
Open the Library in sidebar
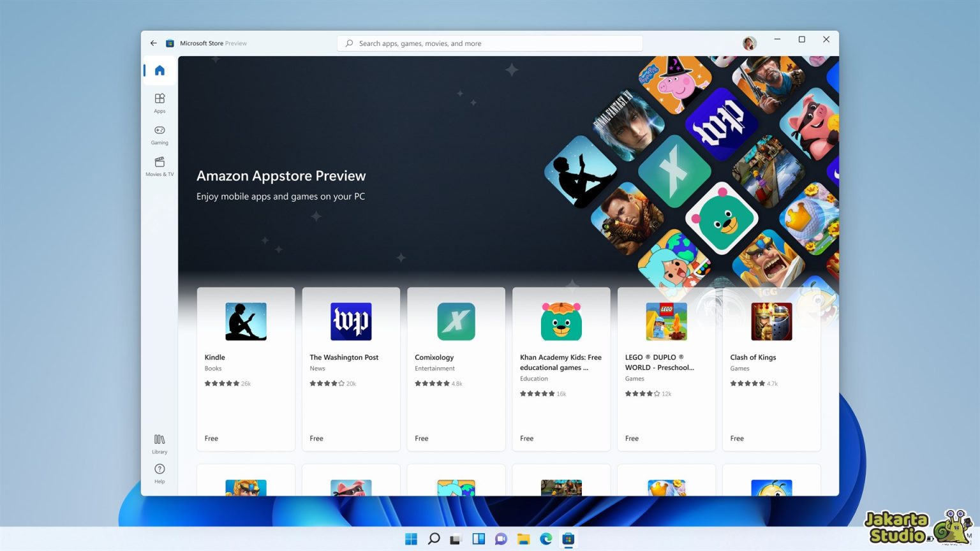160,444
